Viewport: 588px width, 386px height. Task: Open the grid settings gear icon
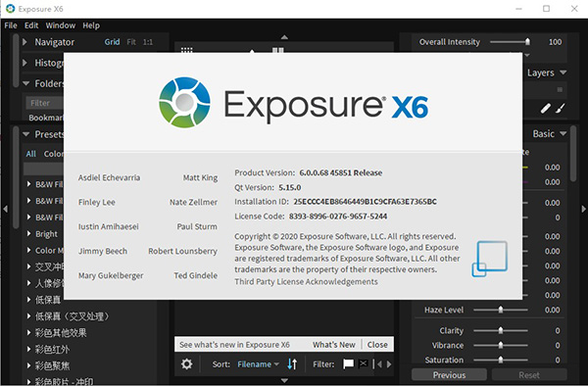tap(186, 363)
